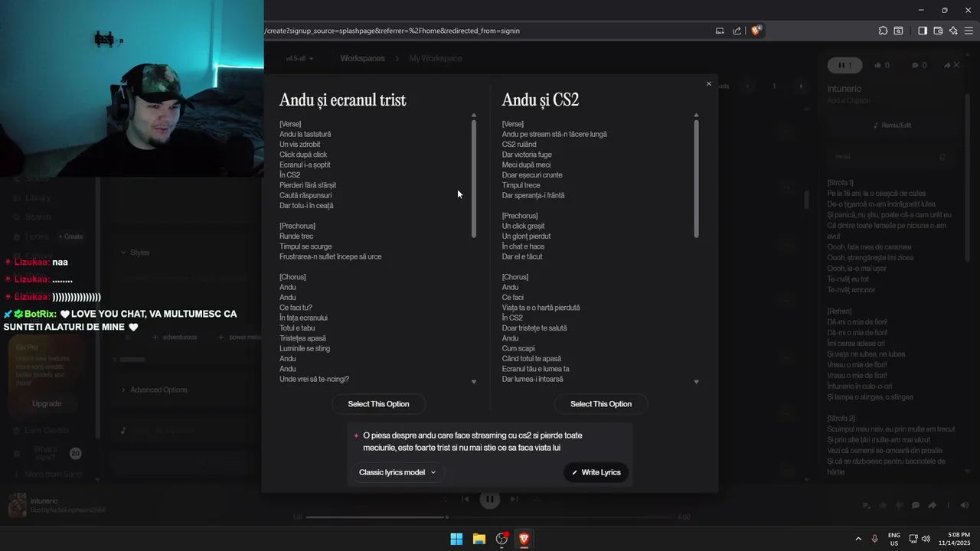Click the intuneric song cover thumbnail
This screenshot has height=551, width=980.
17,505
